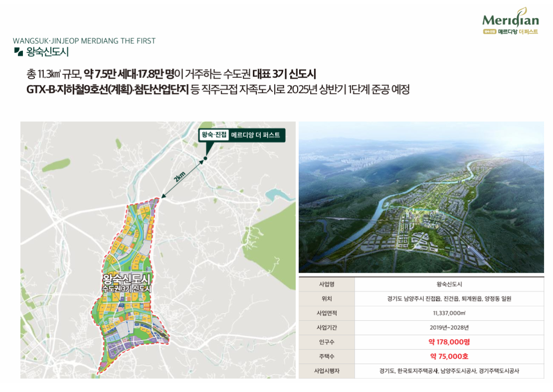Select the '사업기간' table header cell
The height and width of the screenshot is (392, 553).
pyautogui.click(x=327, y=328)
